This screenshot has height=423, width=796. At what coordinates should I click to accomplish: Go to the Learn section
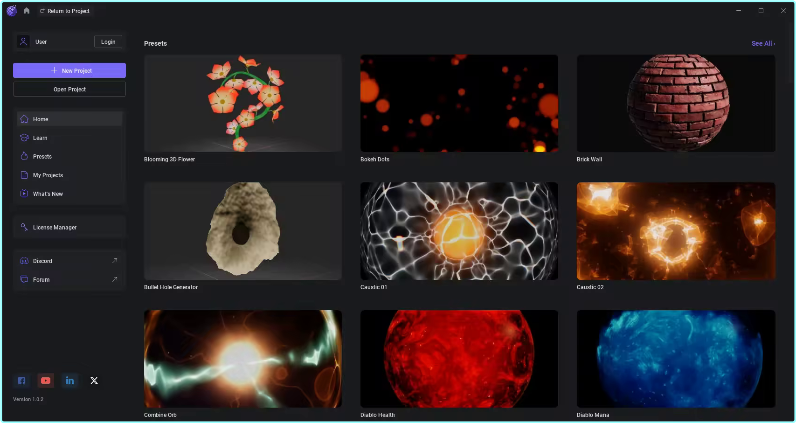(70, 138)
